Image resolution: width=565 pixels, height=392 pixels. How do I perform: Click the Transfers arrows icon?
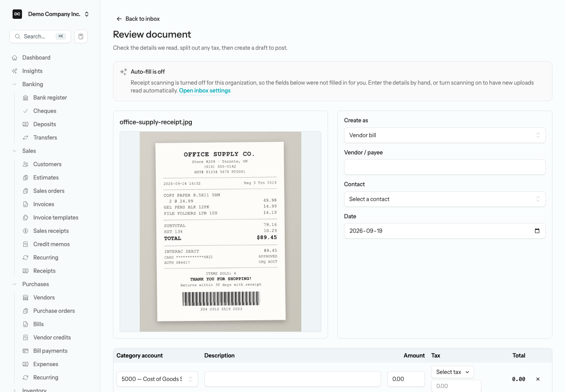click(26, 138)
